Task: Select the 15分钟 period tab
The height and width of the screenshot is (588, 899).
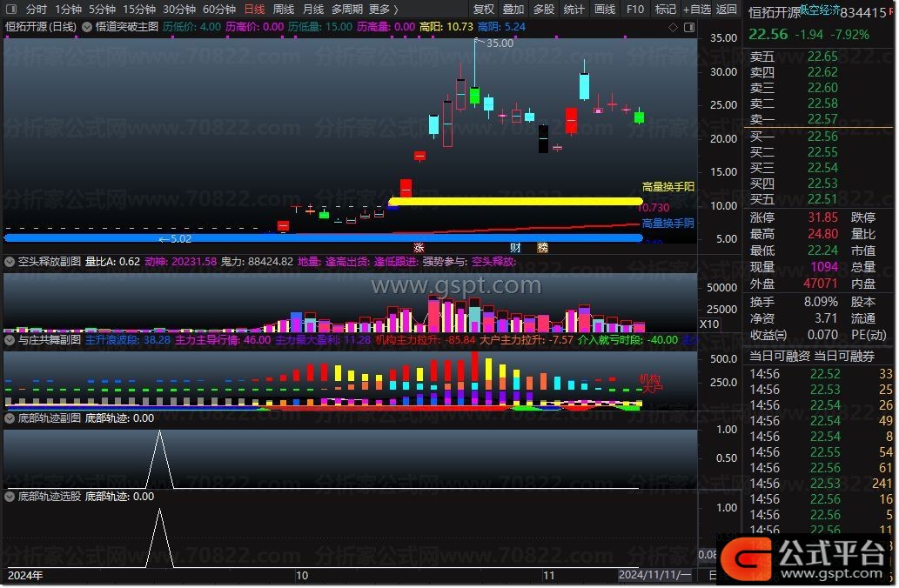Action: tap(138, 10)
